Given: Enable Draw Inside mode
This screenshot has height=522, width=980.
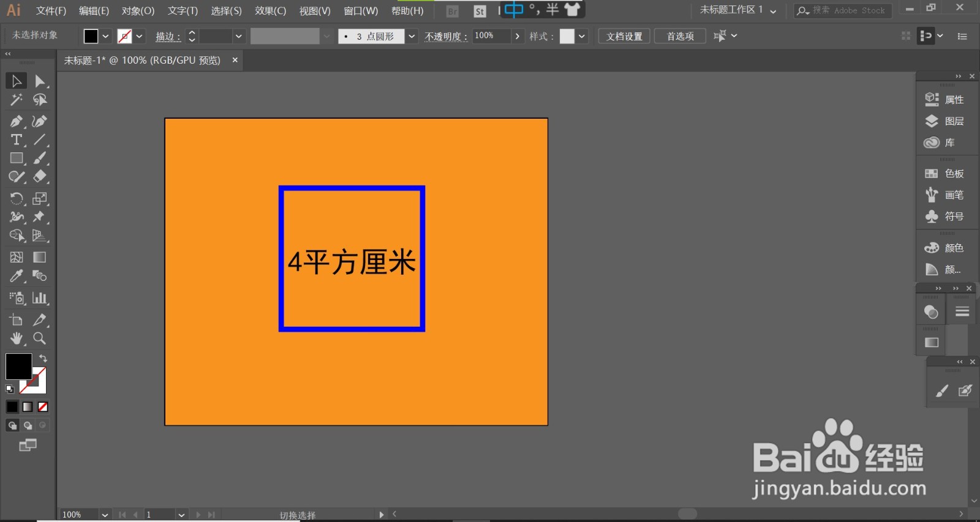Looking at the screenshot, I should point(42,425).
